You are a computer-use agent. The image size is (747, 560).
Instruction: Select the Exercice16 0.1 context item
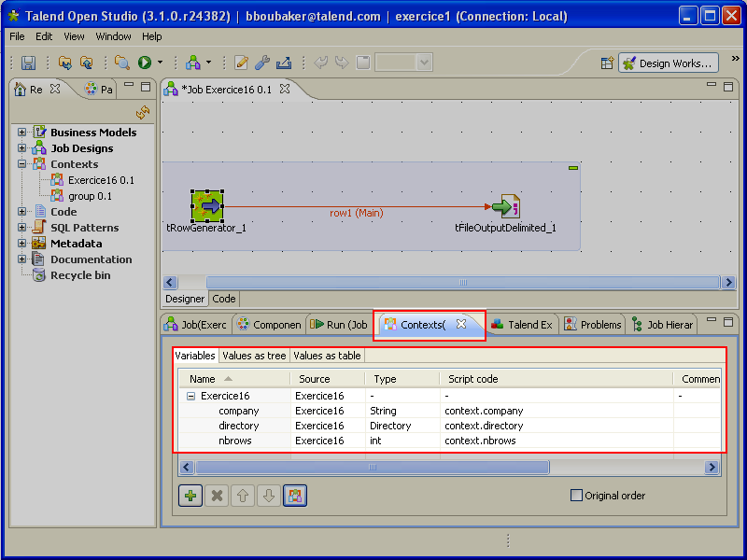click(x=101, y=180)
